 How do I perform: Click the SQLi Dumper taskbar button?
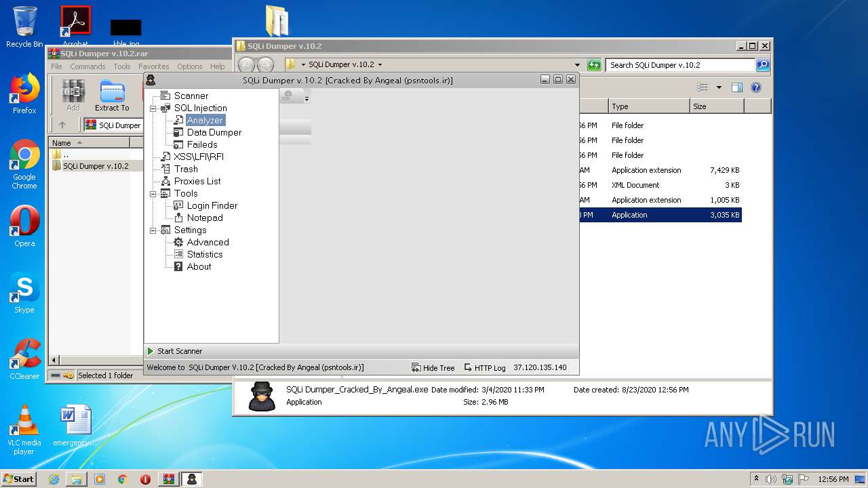(192, 479)
